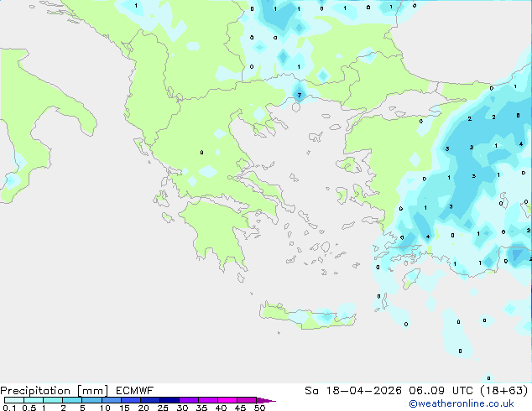Click the '7' precipitation value on map
The image size is (532, 411).
pyautogui.click(x=299, y=96)
